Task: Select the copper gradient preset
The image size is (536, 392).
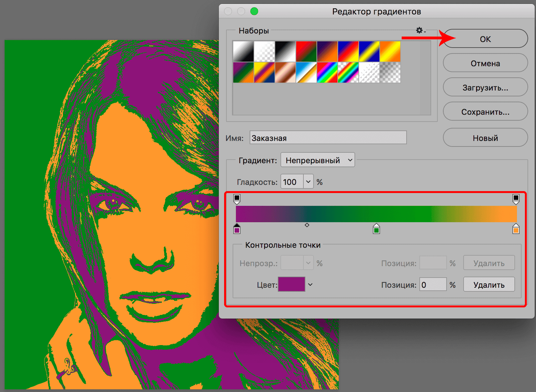Action: tap(285, 73)
